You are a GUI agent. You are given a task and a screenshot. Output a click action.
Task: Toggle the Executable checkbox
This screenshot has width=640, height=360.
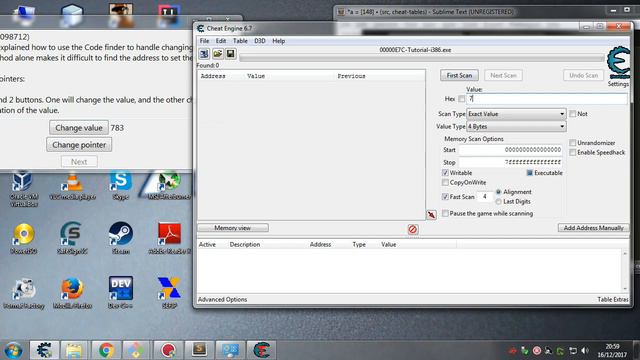point(530,173)
